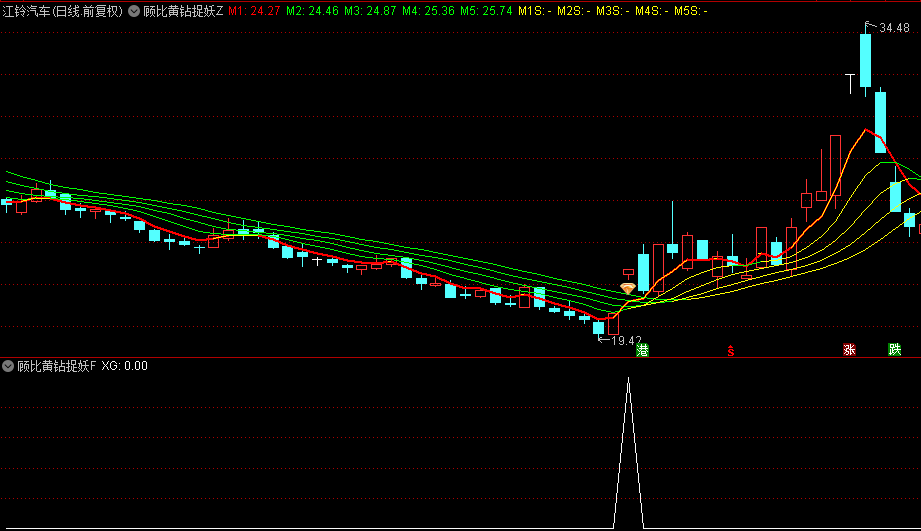The width and height of the screenshot is (921, 531).
Task: Click the M2S: - label
Action: (574, 11)
